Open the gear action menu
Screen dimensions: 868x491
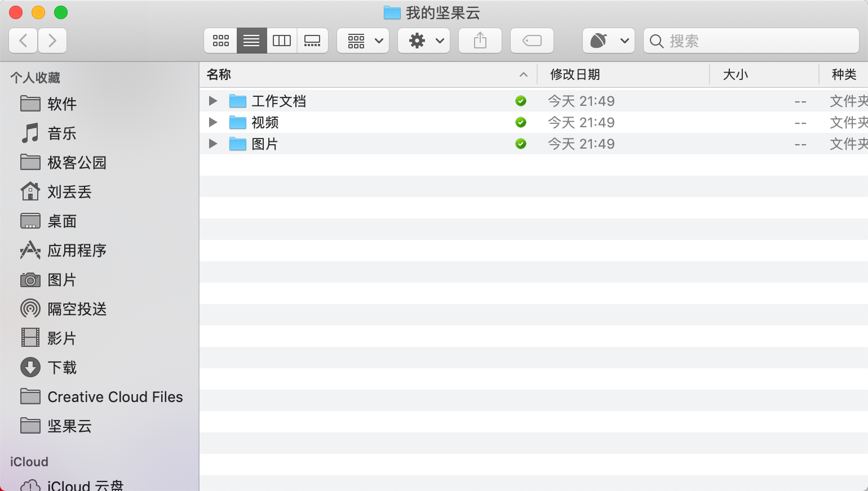(x=424, y=41)
